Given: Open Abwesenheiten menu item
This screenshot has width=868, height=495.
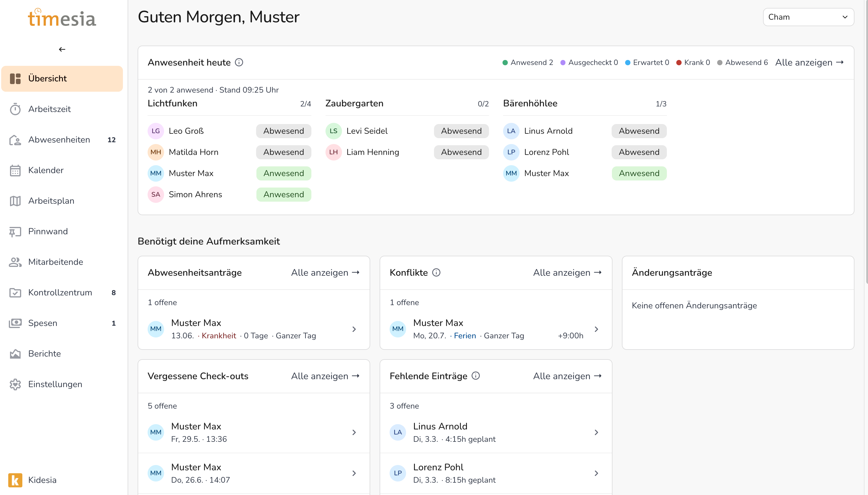Looking at the screenshot, I should (x=62, y=140).
